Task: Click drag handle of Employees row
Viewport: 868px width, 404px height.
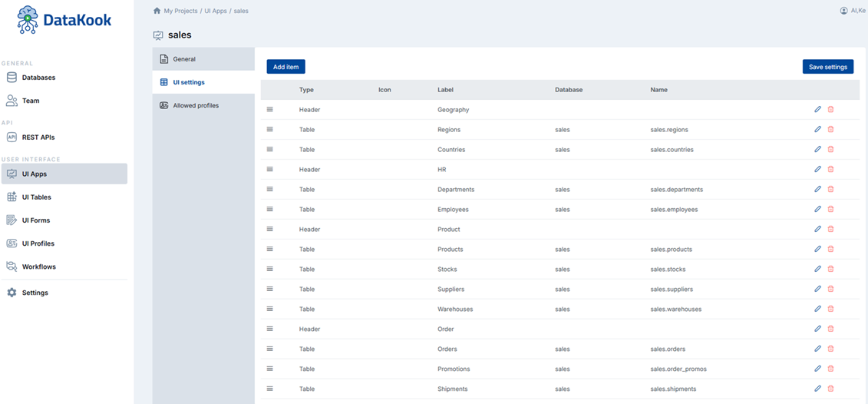Action: (x=270, y=209)
